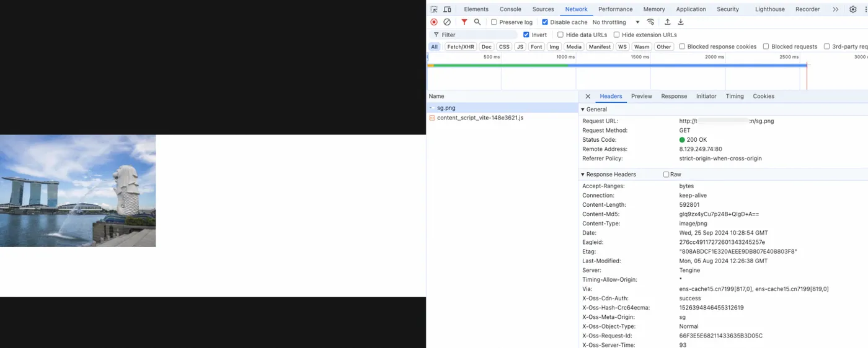Viewport: 868px width, 348px height.
Task: Open the Initiator tab
Action: coord(706,97)
